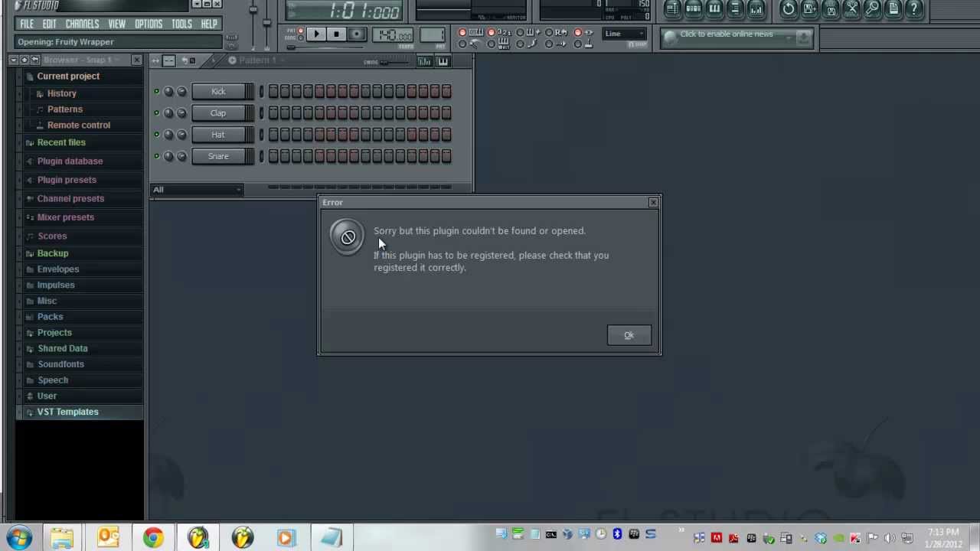Open the graph editor icon in step sequencer
Viewport: 980px width, 551px height.
pyautogui.click(x=424, y=61)
